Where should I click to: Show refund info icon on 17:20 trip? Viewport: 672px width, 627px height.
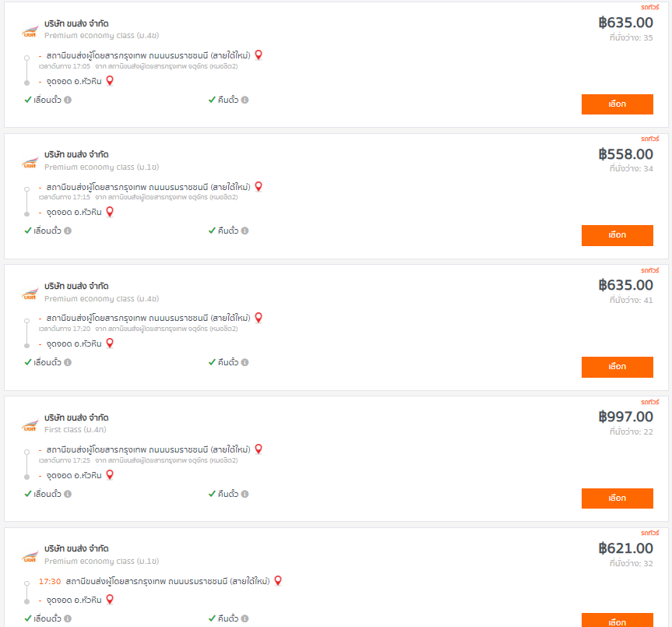pos(245,362)
